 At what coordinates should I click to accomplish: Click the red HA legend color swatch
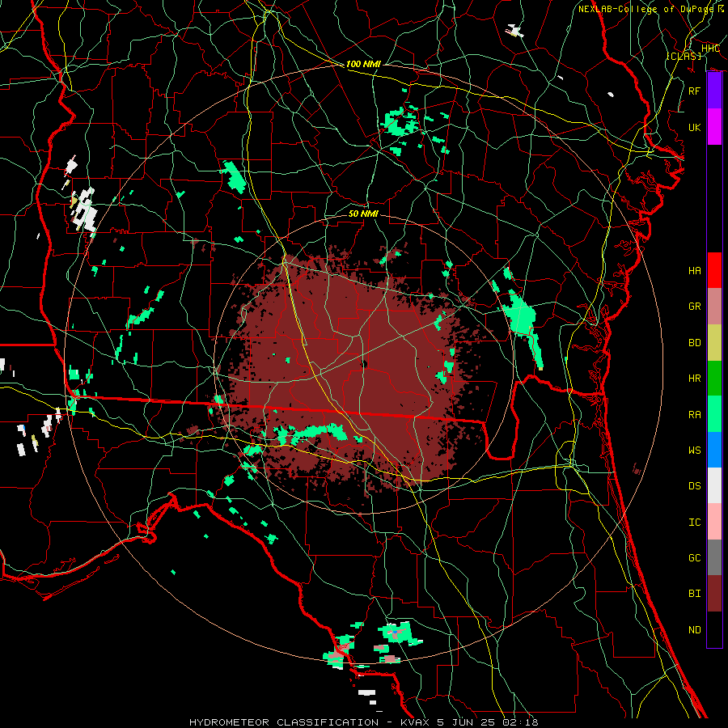click(x=714, y=270)
